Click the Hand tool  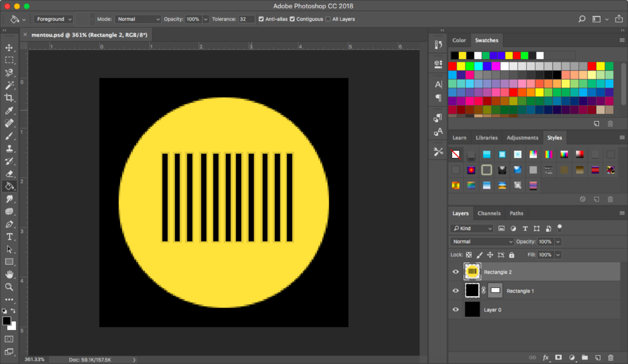tap(9, 274)
